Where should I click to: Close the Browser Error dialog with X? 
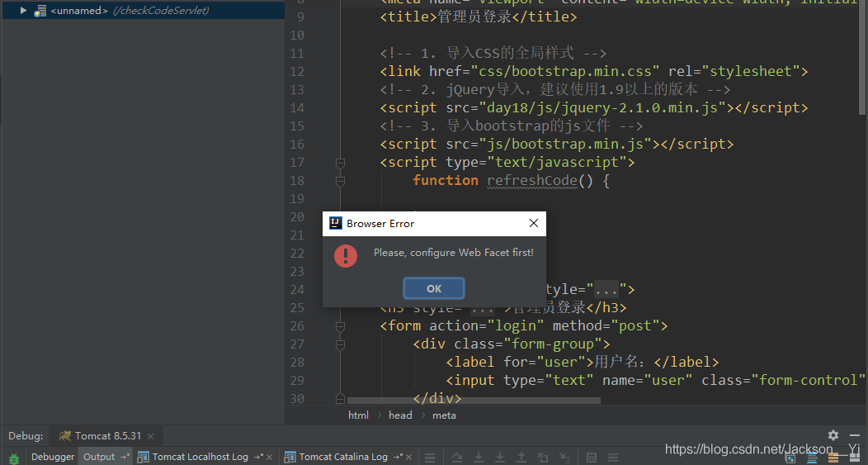pyautogui.click(x=534, y=223)
